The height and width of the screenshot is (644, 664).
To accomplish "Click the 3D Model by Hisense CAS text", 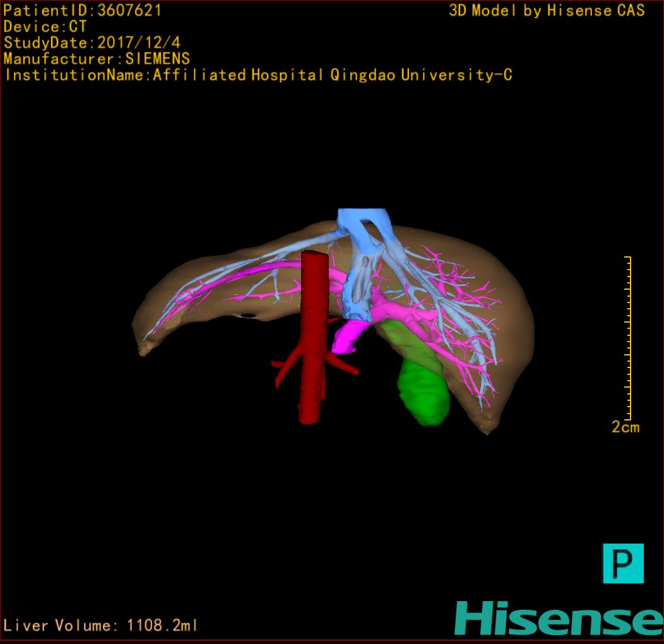I will pos(547,10).
